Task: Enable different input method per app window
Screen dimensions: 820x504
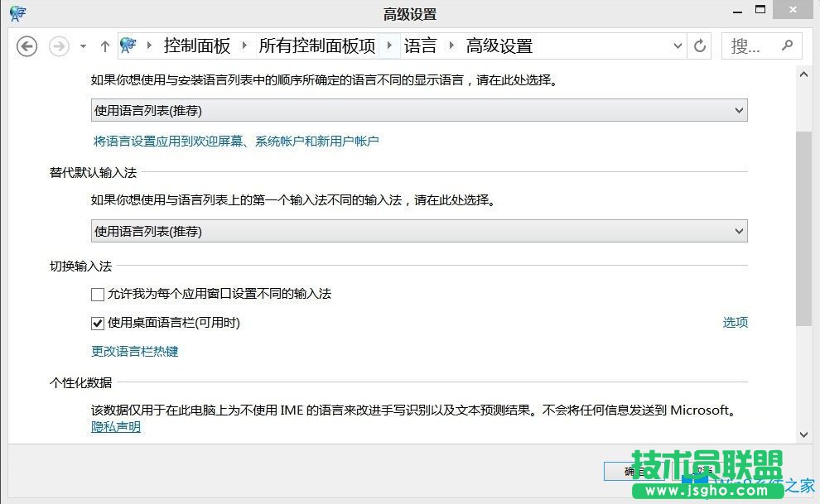Action: click(97, 294)
